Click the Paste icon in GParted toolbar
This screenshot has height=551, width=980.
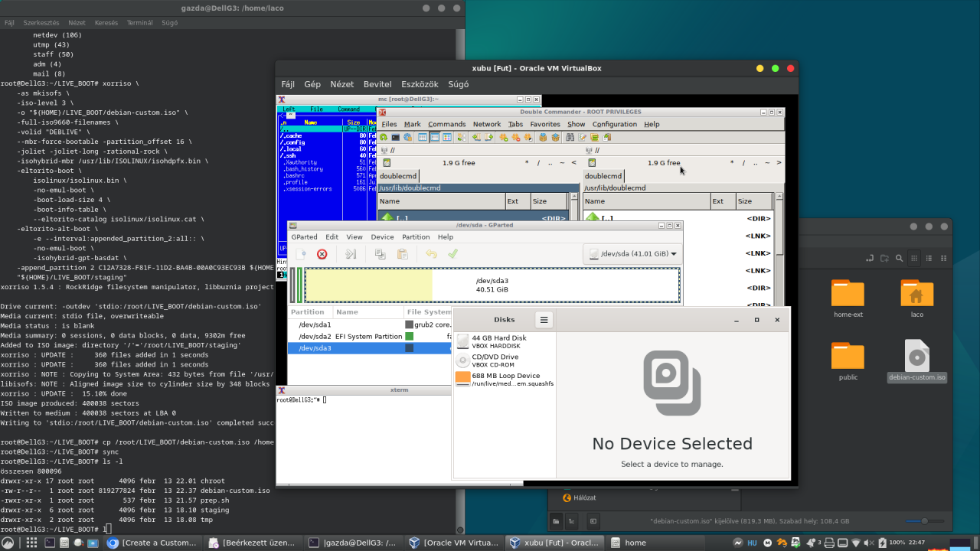point(402,254)
